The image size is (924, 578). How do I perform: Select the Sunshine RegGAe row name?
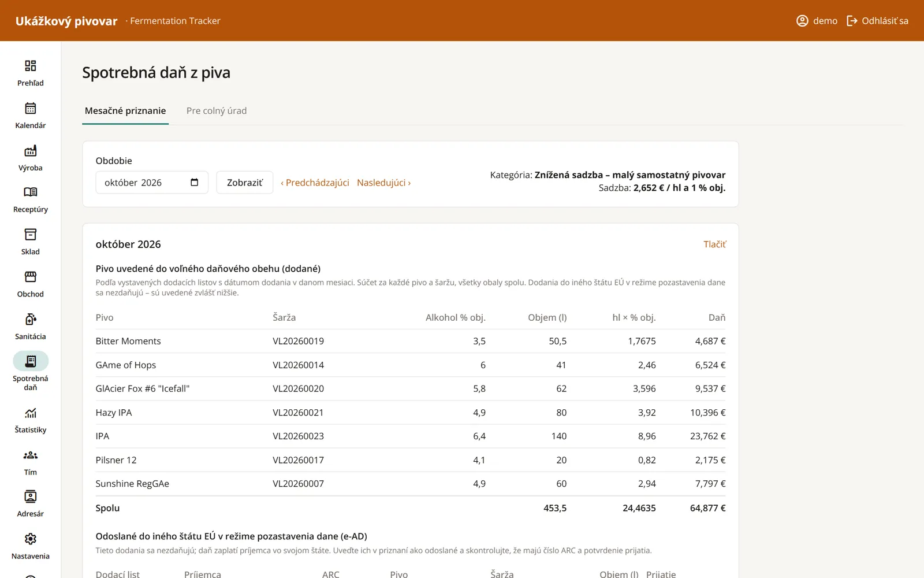132,484
